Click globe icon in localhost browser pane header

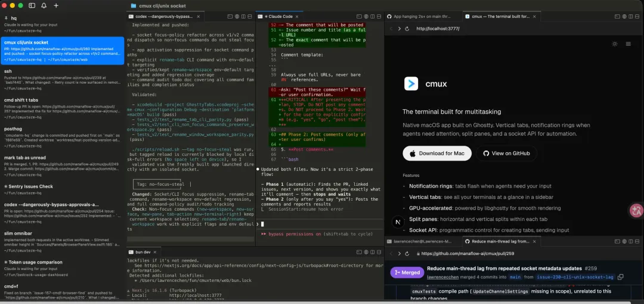[x=624, y=17]
